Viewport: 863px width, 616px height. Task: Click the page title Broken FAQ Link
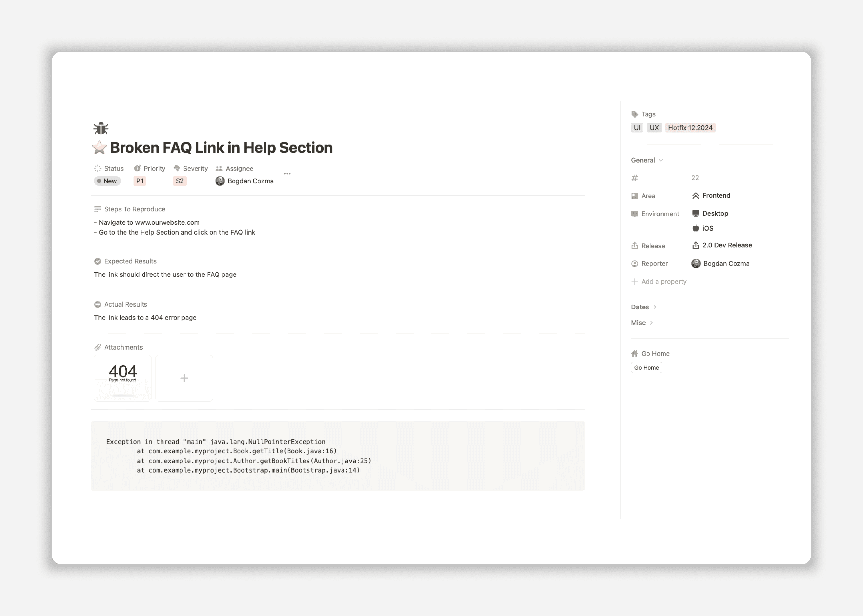point(221,148)
